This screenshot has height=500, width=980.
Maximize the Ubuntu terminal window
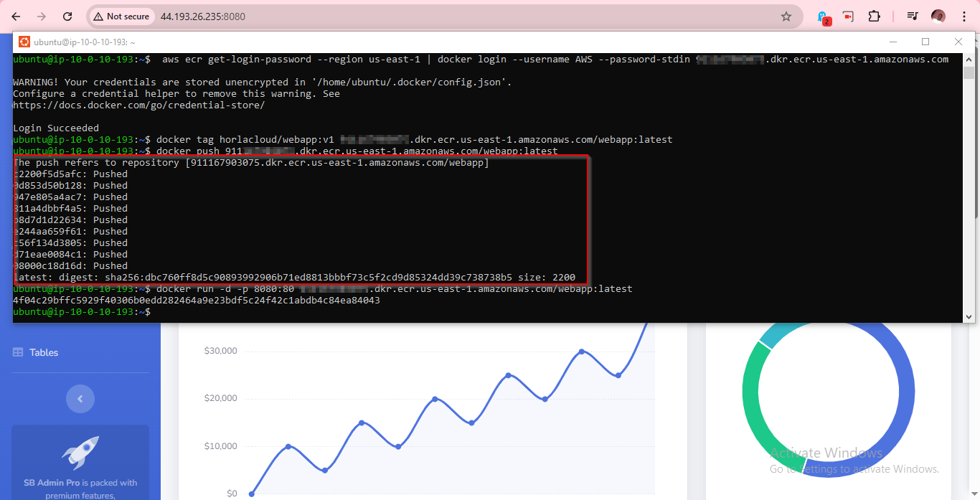[x=925, y=42]
